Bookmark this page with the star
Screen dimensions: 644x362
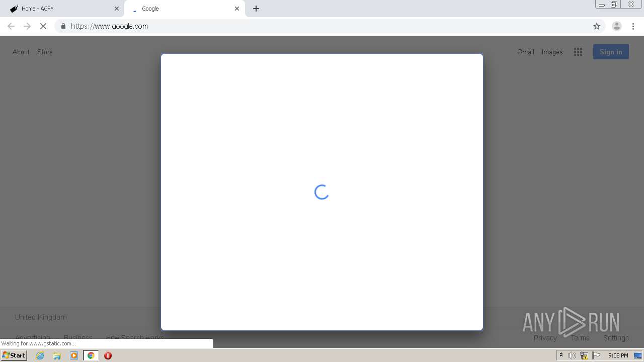[x=597, y=26]
